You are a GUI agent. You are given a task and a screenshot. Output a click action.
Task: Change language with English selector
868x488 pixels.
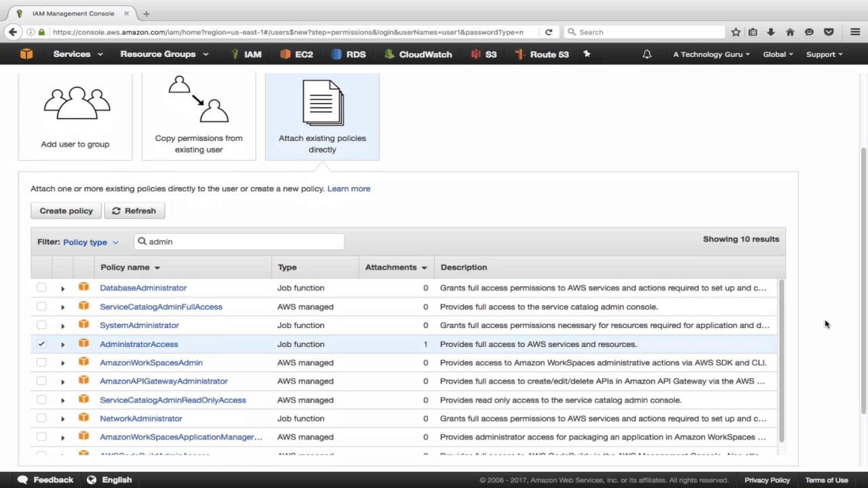[109, 480]
